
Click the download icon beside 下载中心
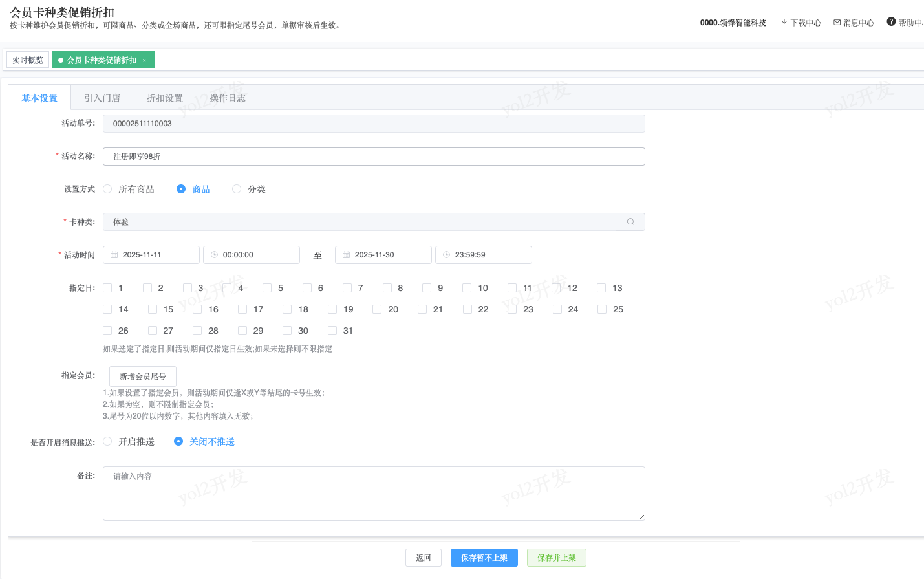784,23
